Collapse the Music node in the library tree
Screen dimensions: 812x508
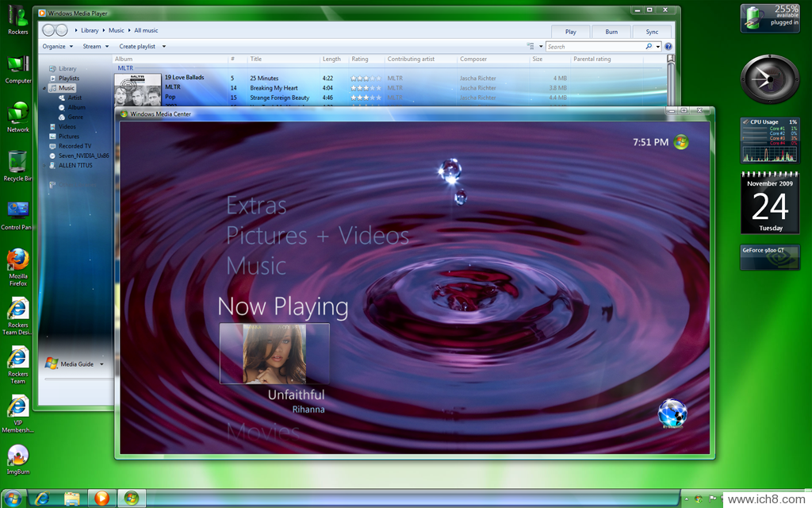click(44, 88)
